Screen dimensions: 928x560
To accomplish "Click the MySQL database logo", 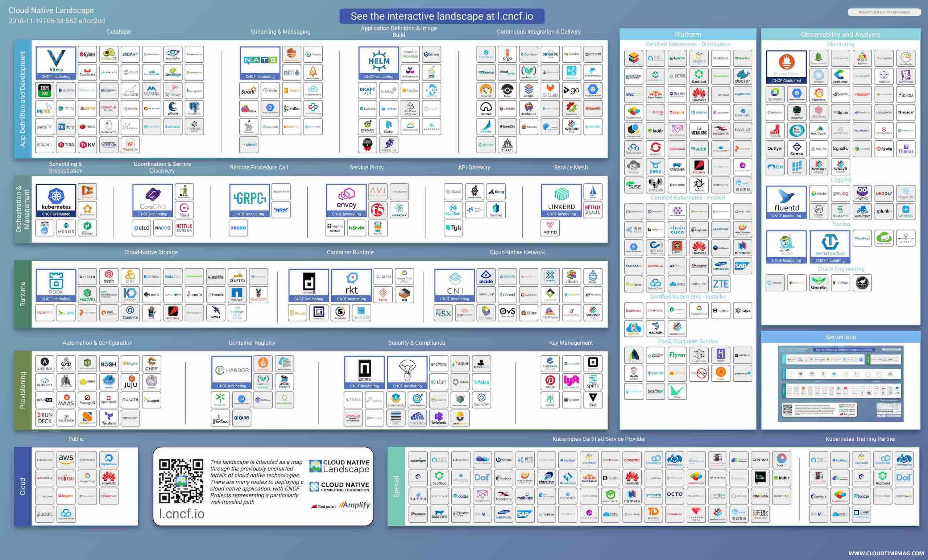I will [x=45, y=108].
